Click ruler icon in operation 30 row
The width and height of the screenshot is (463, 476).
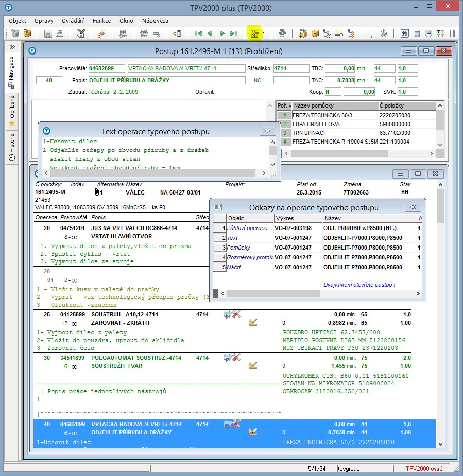[x=253, y=365]
